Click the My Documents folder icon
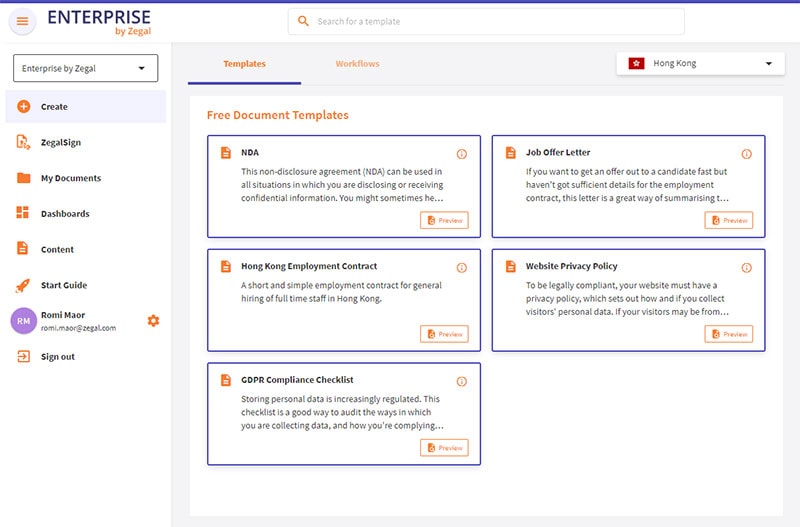This screenshot has width=800, height=527. coord(23,178)
